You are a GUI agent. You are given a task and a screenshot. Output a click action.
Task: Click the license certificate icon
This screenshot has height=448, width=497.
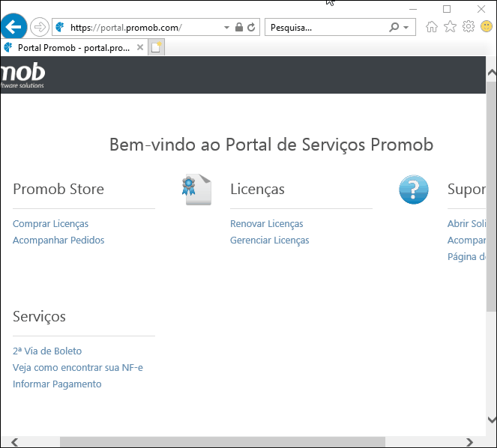coord(196,190)
